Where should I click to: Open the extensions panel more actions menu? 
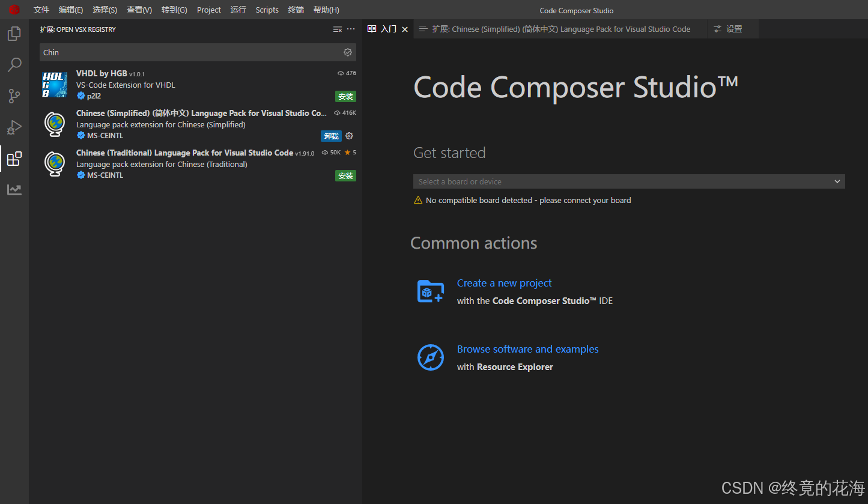tap(351, 29)
